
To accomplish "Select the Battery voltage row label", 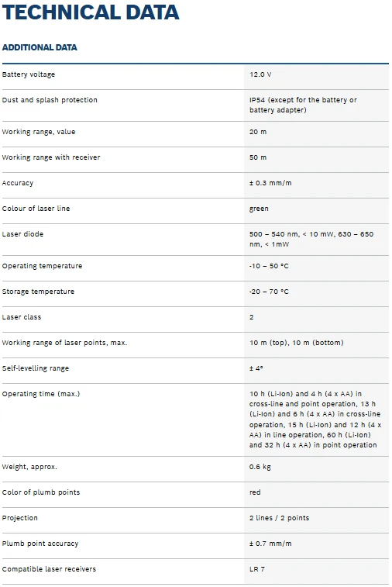I will 29,74.
